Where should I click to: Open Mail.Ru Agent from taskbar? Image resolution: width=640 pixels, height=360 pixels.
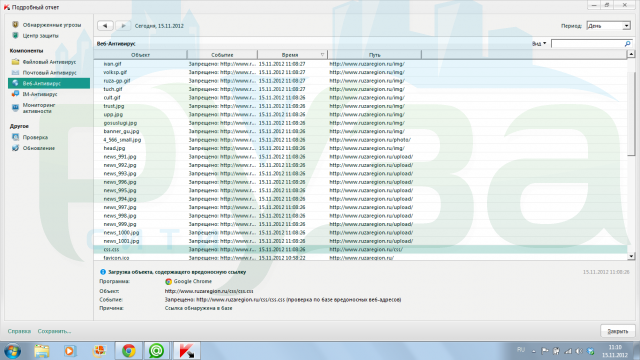click(156, 351)
